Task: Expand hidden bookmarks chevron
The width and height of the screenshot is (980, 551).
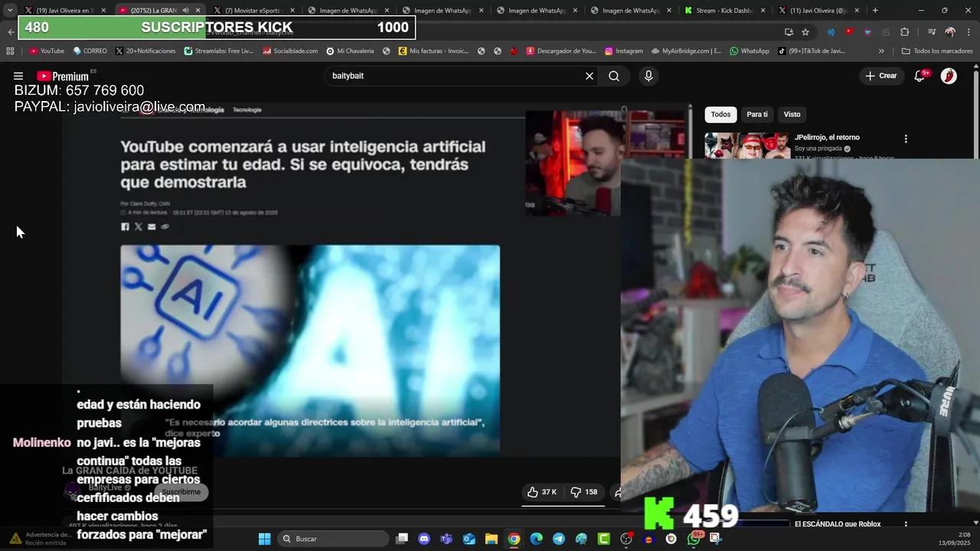Action: [881, 51]
